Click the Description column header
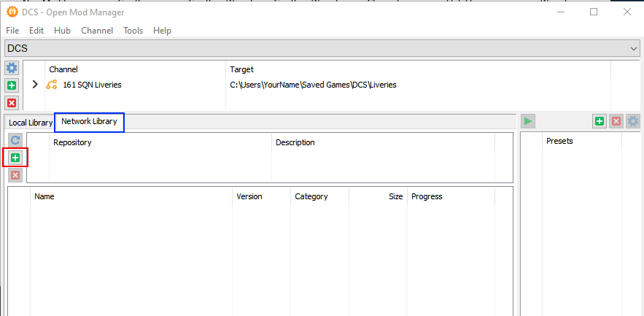 coord(383,142)
